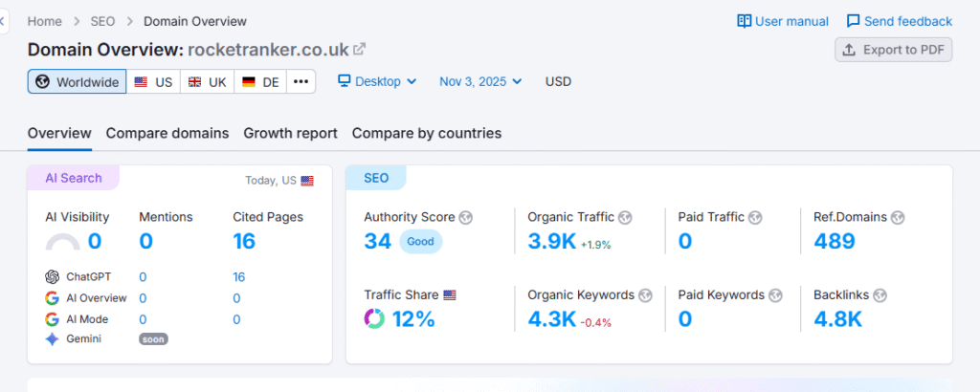Screen dimensions: 980x392
Task: Open the Send feedback link
Action: click(x=900, y=21)
